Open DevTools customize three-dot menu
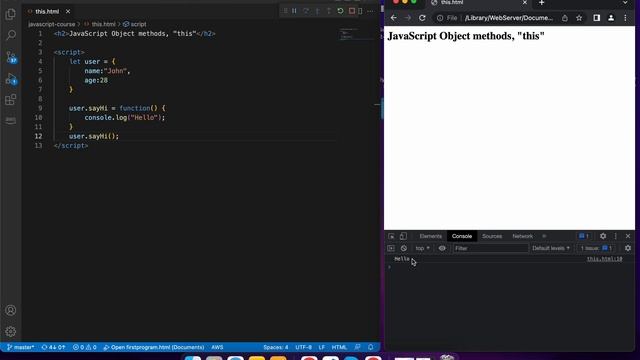The height and width of the screenshot is (360, 640). 616,236
